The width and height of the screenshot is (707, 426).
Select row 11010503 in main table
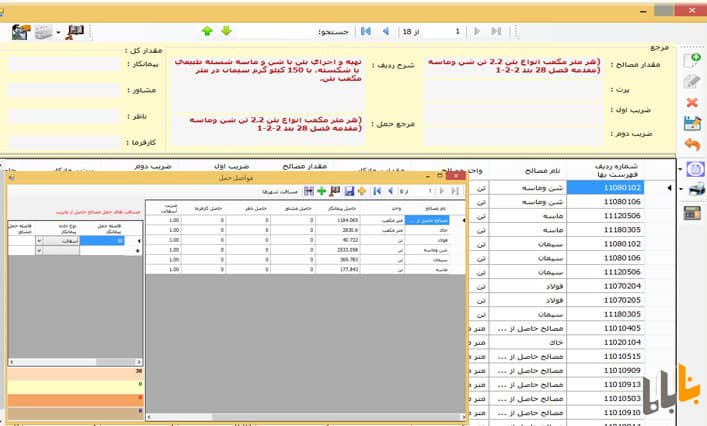pos(606,399)
